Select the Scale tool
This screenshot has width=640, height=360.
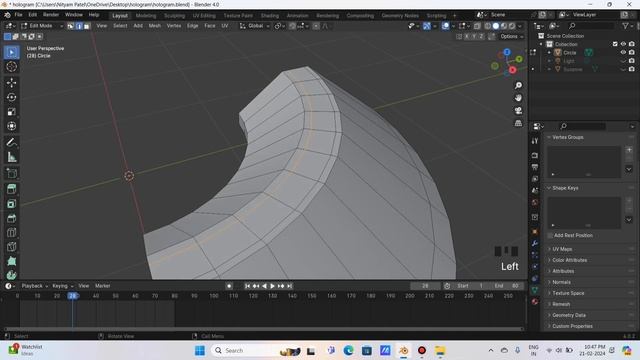point(11,111)
